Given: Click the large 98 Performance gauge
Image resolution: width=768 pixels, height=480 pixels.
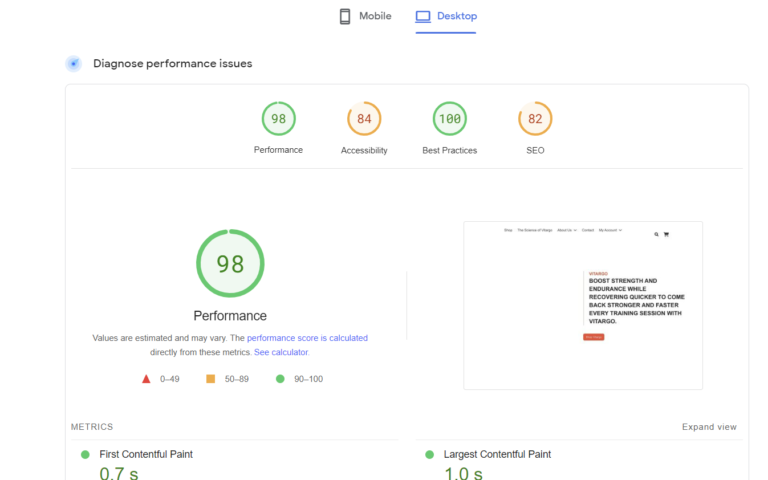Looking at the screenshot, I should (230, 264).
